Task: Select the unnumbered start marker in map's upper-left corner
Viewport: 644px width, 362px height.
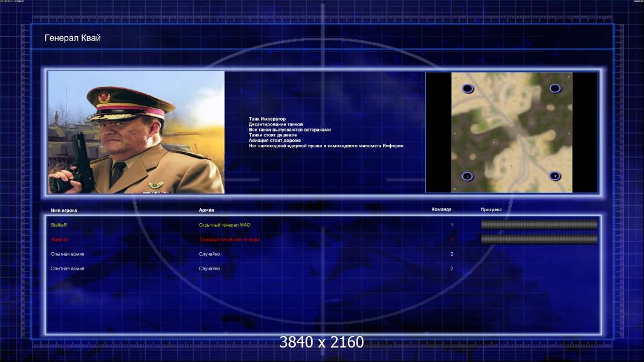Action: (x=468, y=88)
